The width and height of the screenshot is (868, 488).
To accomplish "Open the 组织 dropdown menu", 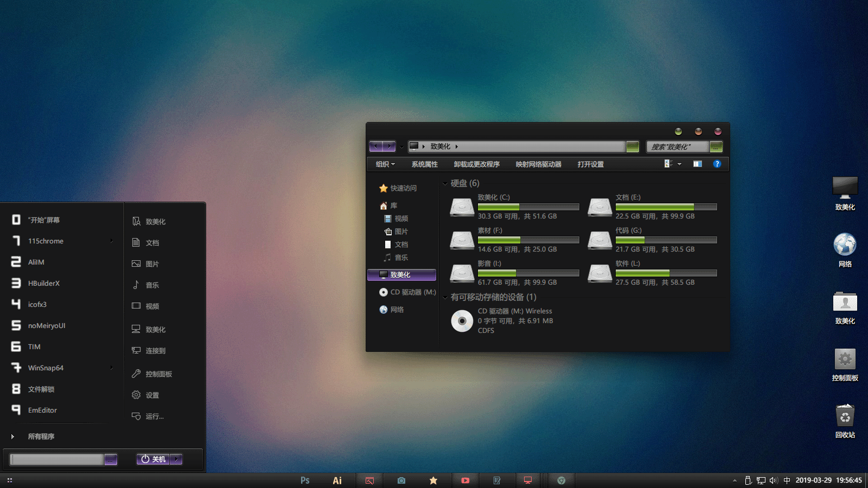I will (385, 164).
